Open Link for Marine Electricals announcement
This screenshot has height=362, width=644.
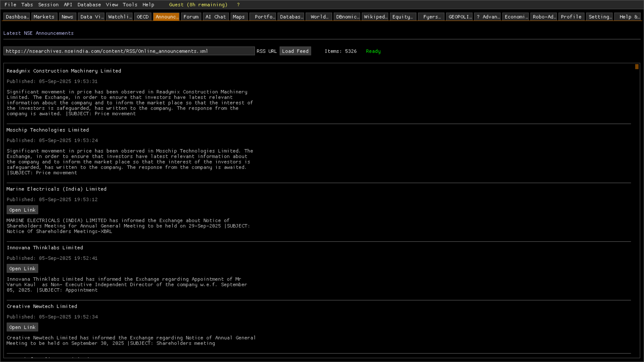click(22, 210)
